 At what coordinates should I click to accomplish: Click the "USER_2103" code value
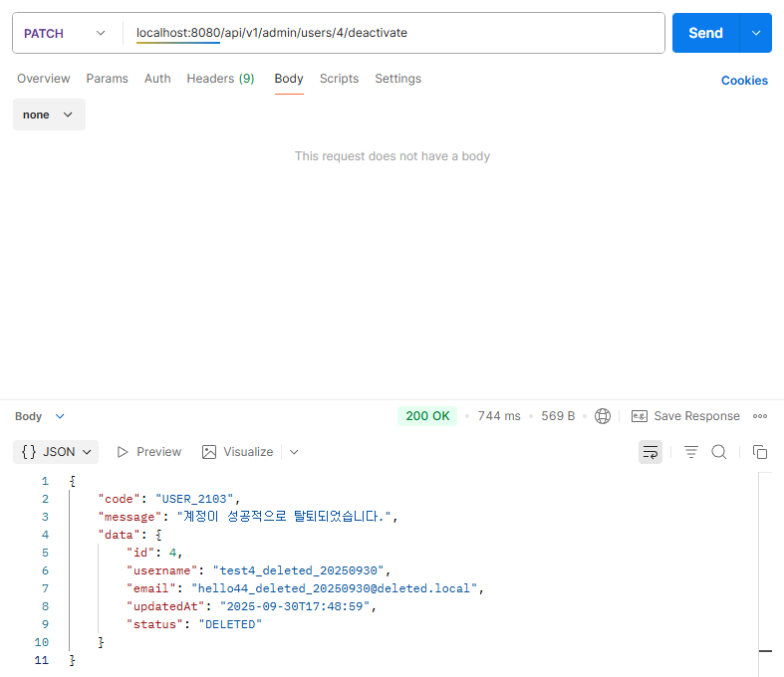pyautogui.click(x=194, y=499)
